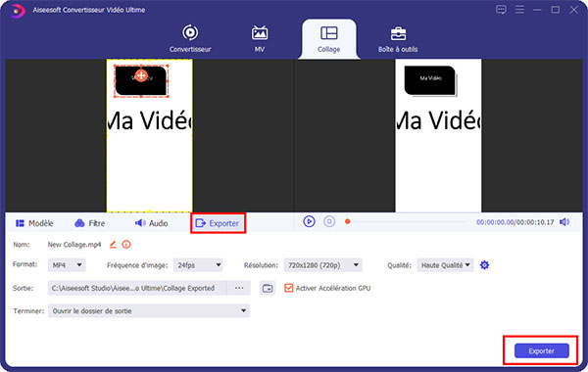588x372 pixels.
Task: Click the blue Exporter button
Action: (x=542, y=351)
